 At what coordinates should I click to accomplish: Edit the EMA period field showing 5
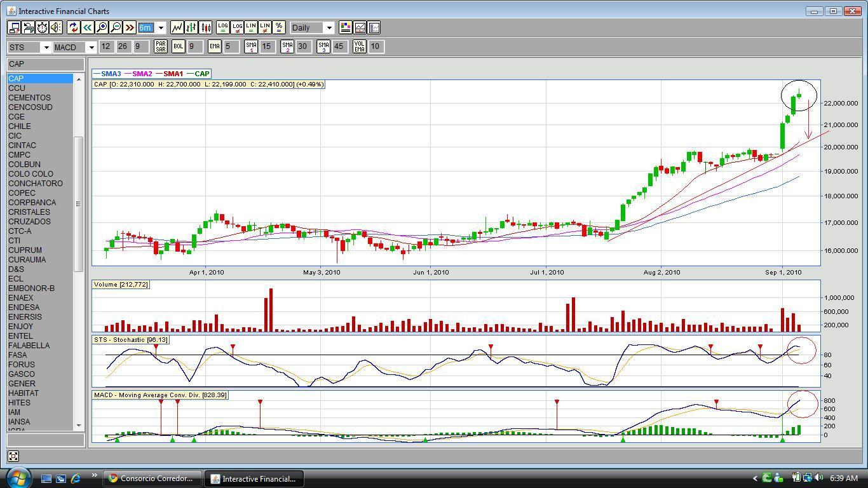click(231, 46)
